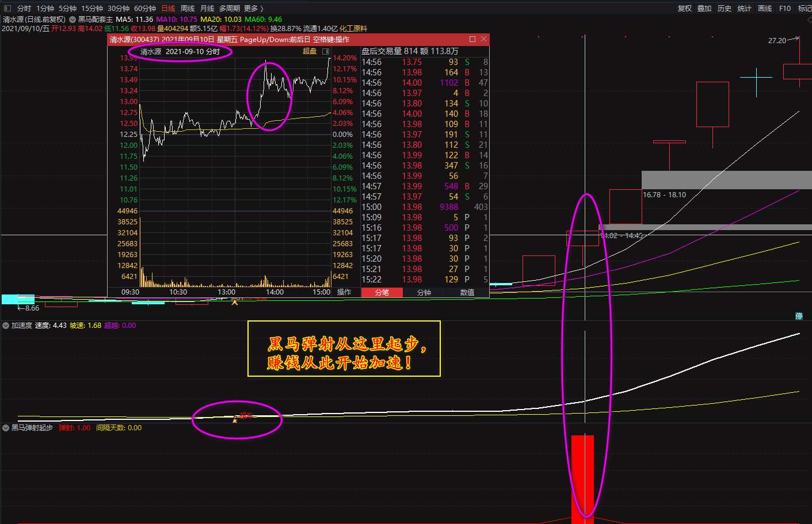Open the 黑马配套主 indicator dropdown
The width and height of the screenshot is (812, 524).
(x=73, y=20)
